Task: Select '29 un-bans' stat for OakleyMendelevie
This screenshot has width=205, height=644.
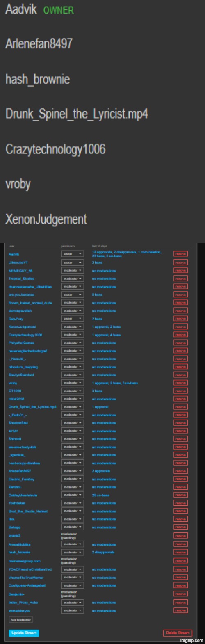Action: pyautogui.click(x=101, y=495)
